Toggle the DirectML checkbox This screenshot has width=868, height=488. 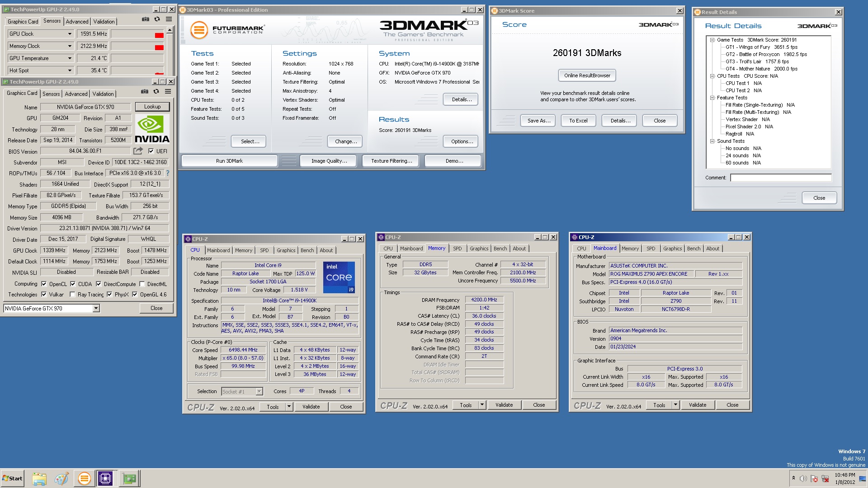click(x=142, y=284)
